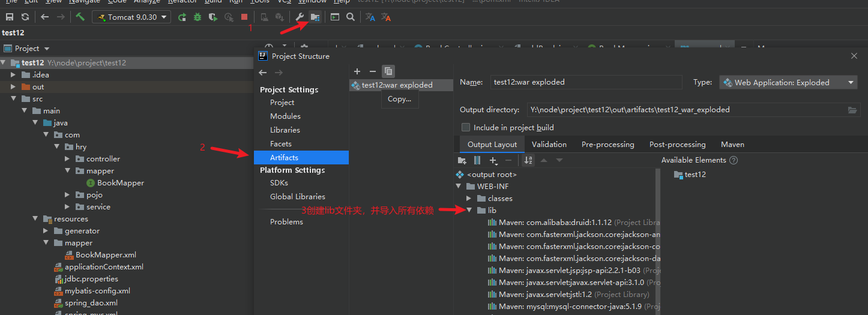The width and height of the screenshot is (868, 315).
Task: Remove the selected artifact with minus icon
Action: click(372, 71)
